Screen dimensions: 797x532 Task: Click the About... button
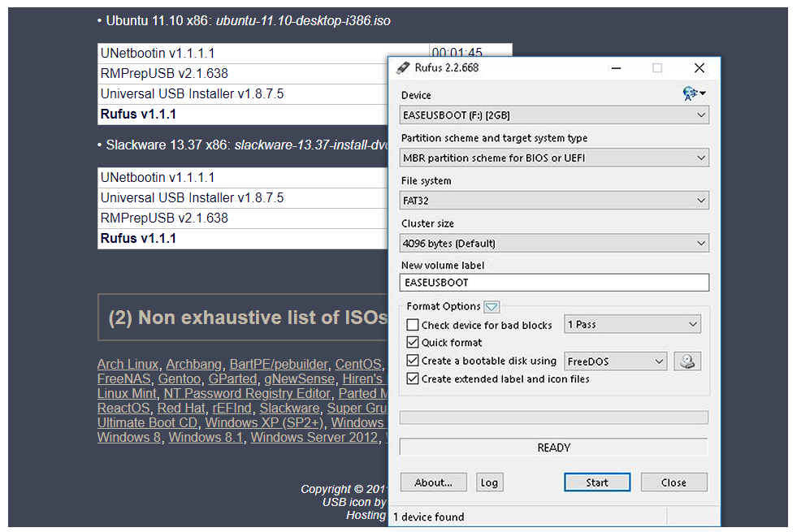tap(433, 482)
